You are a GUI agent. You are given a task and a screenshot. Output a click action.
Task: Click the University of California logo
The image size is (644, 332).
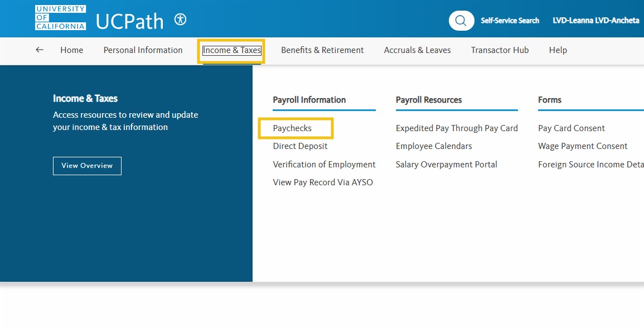(60, 18)
